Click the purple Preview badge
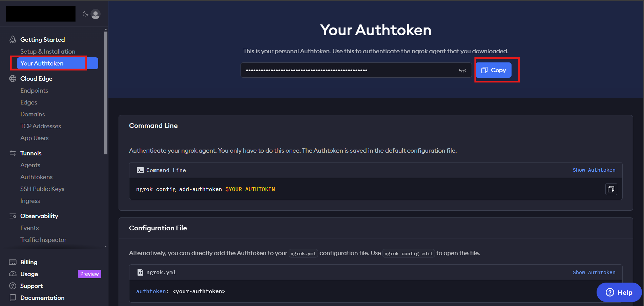The width and height of the screenshot is (644, 306). (89, 274)
